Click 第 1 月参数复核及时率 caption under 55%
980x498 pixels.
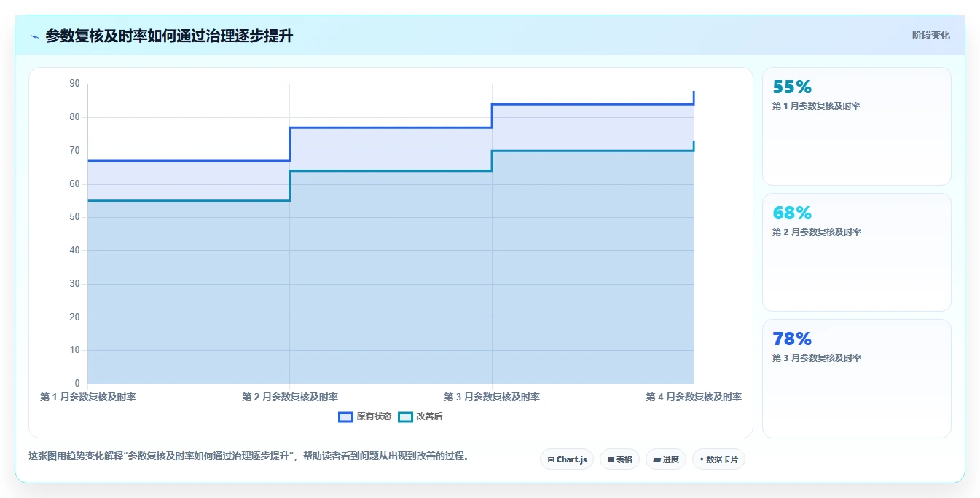[816, 106]
